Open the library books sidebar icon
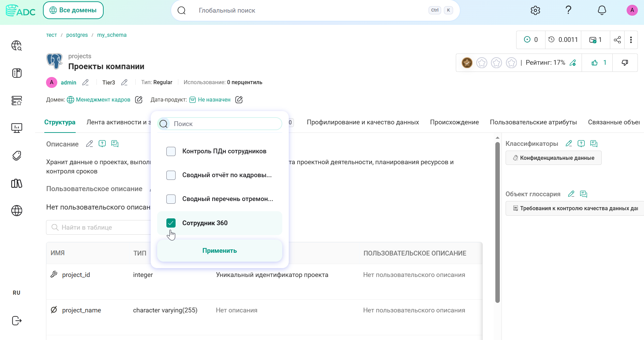Screen dimensions: 644x340 (x=17, y=183)
